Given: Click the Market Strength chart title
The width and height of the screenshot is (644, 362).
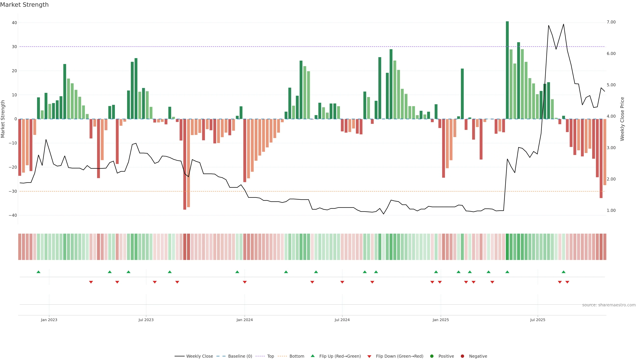Looking at the screenshot, I should tap(24, 5).
